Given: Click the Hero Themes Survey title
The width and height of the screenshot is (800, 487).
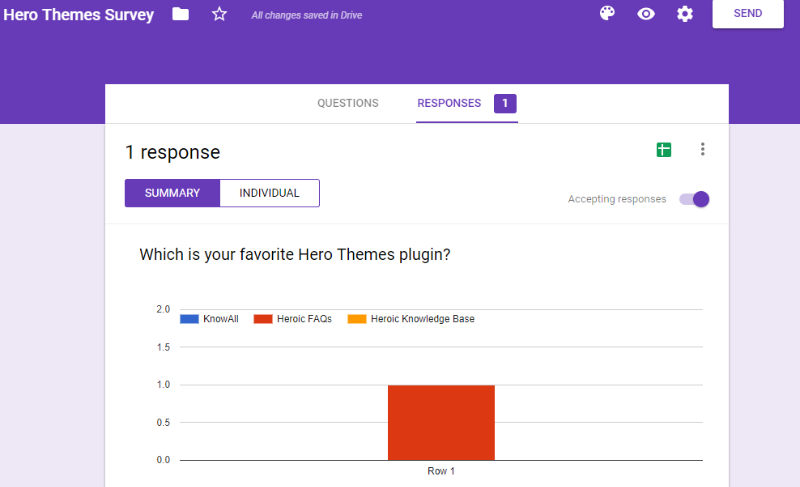Looking at the screenshot, I should 79,15.
